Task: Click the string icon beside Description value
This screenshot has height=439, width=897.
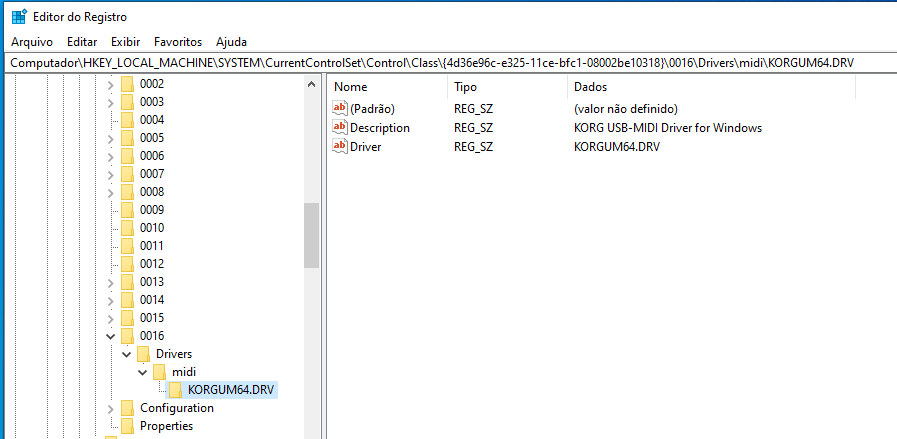Action: pos(340,128)
